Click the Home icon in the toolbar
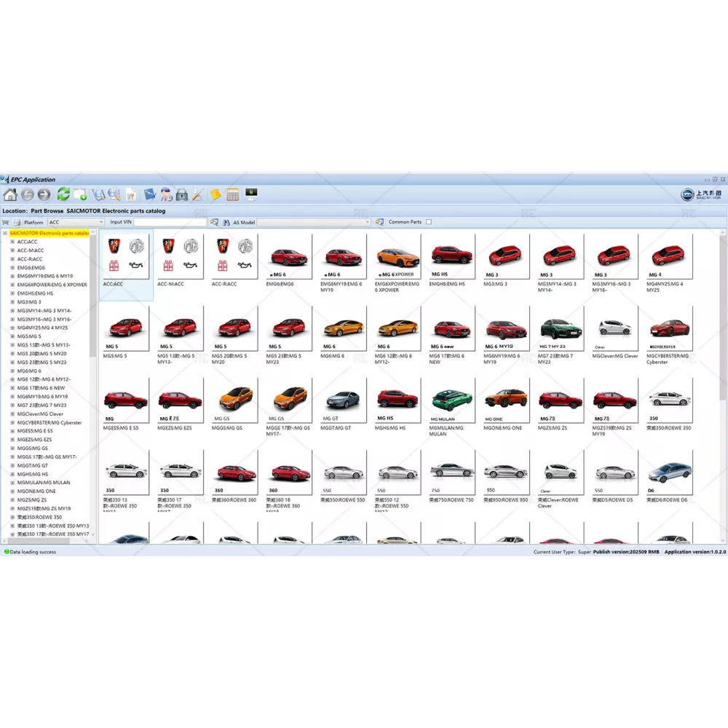This screenshot has width=728, height=728. click(10, 194)
